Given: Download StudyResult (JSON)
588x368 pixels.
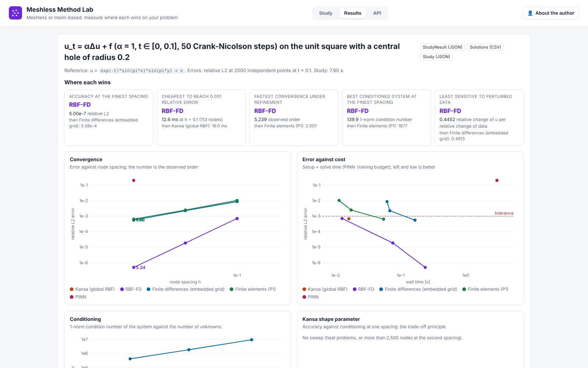Looking at the screenshot, I should (442, 47).
